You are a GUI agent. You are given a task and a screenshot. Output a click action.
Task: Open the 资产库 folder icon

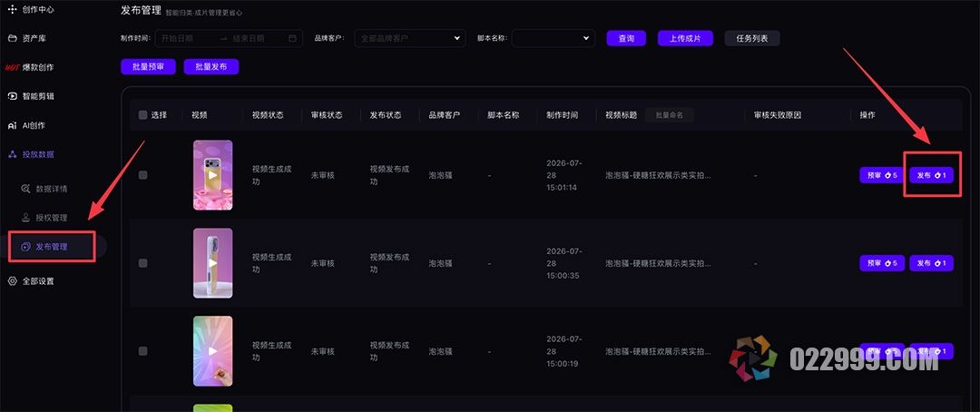[13, 38]
